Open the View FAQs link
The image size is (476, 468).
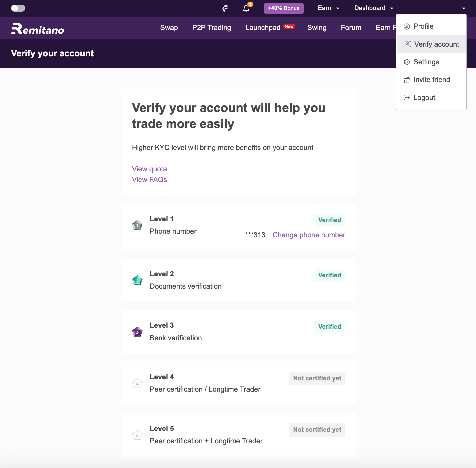pos(149,180)
